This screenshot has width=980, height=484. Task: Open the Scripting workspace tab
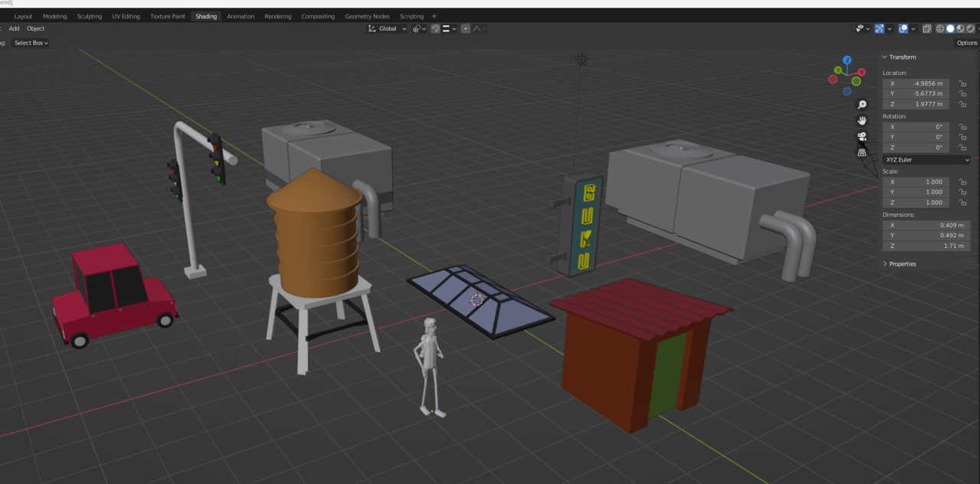point(411,16)
